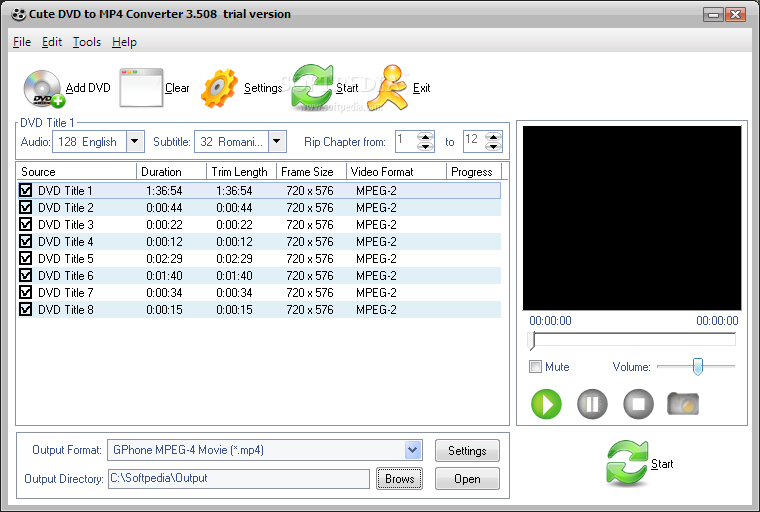Click the Frame Size column header
760x512 pixels.
point(311,172)
